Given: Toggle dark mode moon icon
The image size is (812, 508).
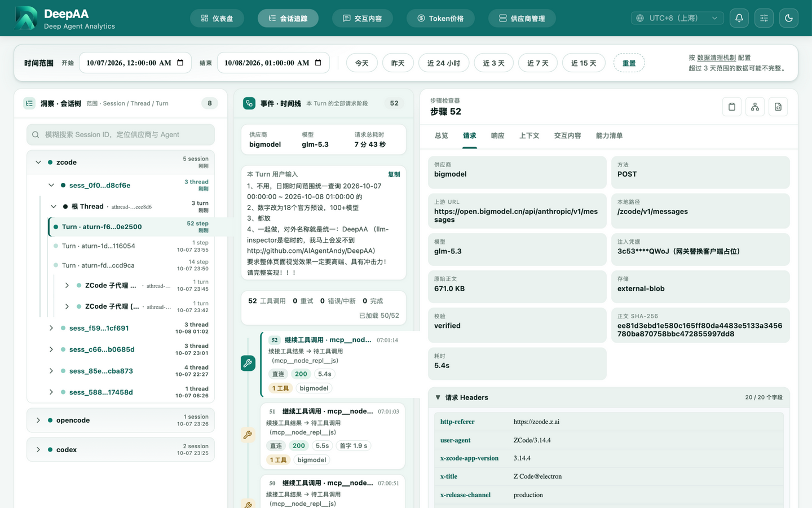Looking at the screenshot, I should tap(788, 18).
